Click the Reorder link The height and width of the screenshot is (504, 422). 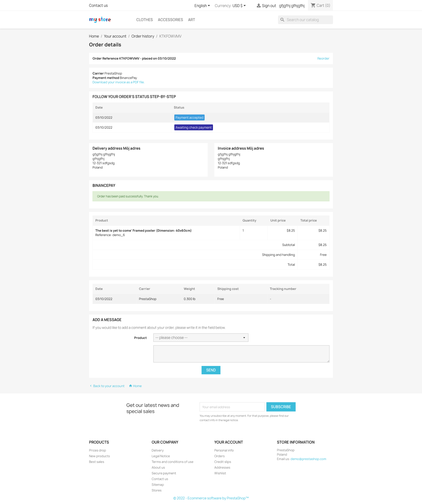pyautogui.click(x=323, y=59)
